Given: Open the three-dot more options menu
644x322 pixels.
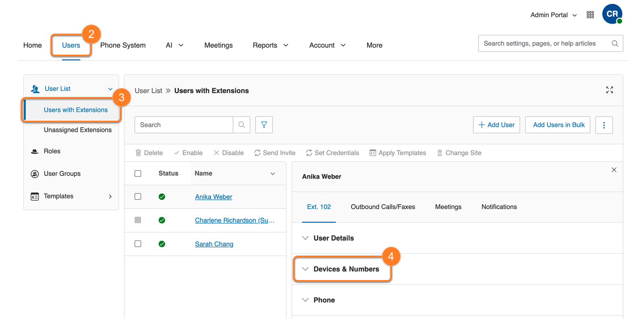Looking at the screenshot, I should tap(604, 125).
